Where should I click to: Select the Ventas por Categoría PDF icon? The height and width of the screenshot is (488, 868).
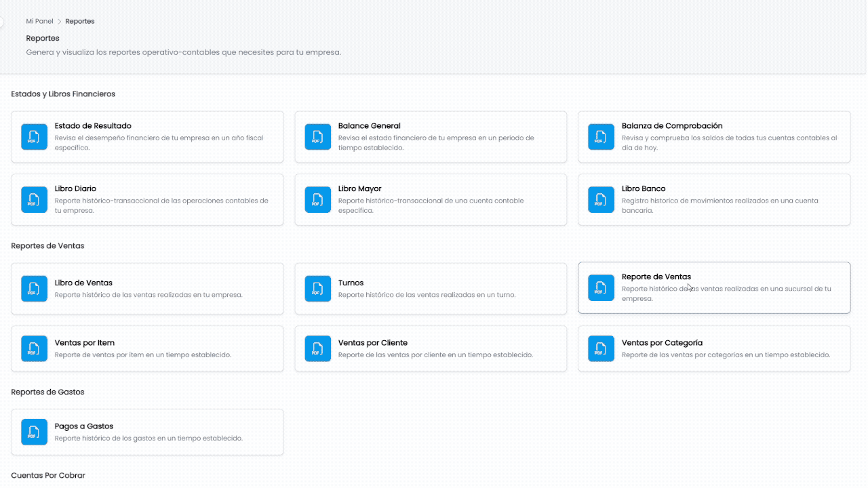click(x=601, y=348)
